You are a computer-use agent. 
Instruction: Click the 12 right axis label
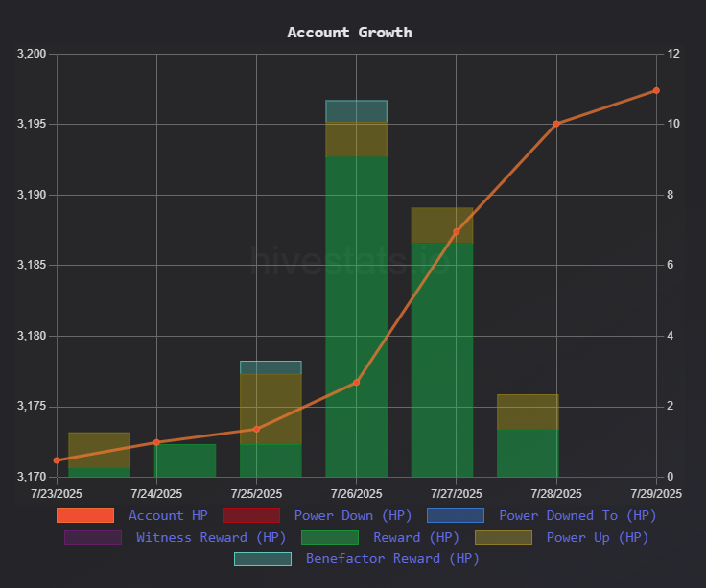coord(673,54)
